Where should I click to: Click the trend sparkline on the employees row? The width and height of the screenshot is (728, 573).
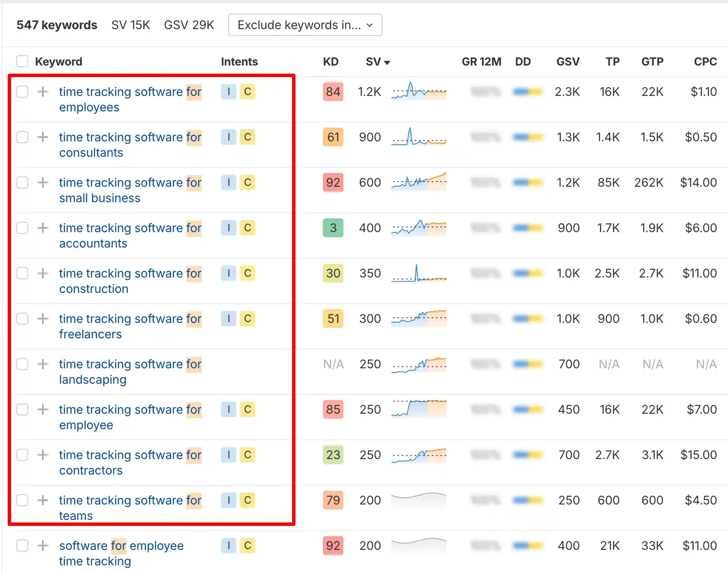418,92
